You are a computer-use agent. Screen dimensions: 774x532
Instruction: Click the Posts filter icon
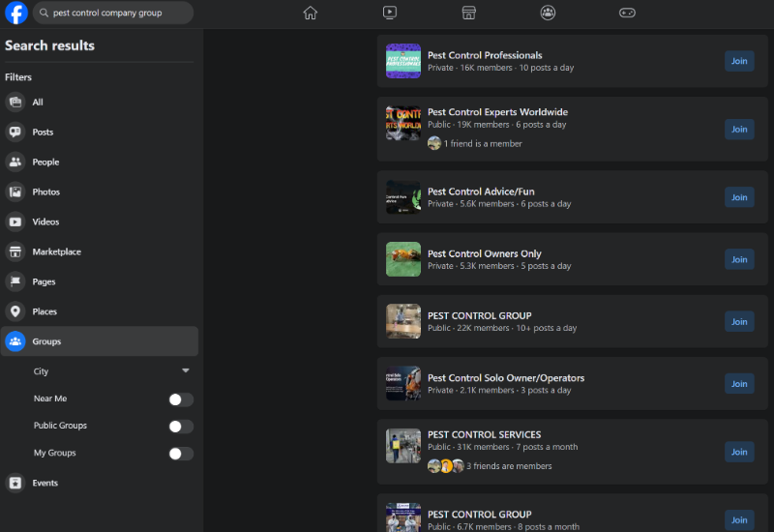15,132
